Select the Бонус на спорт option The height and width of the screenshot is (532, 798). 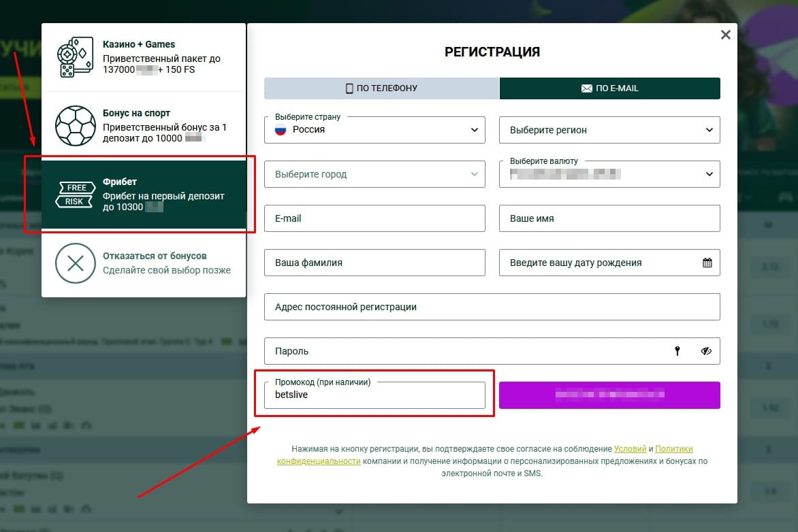coord(144,126)
